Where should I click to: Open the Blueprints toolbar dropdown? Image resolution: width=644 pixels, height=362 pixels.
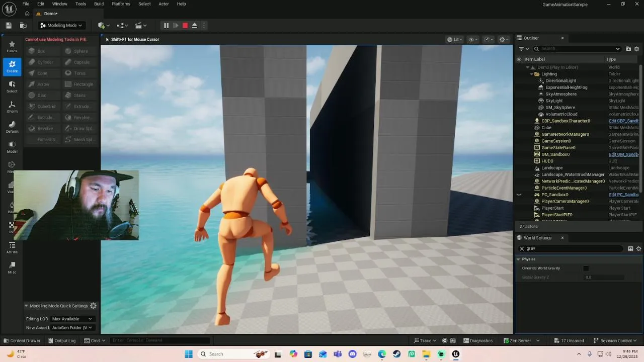click(122, 26)
